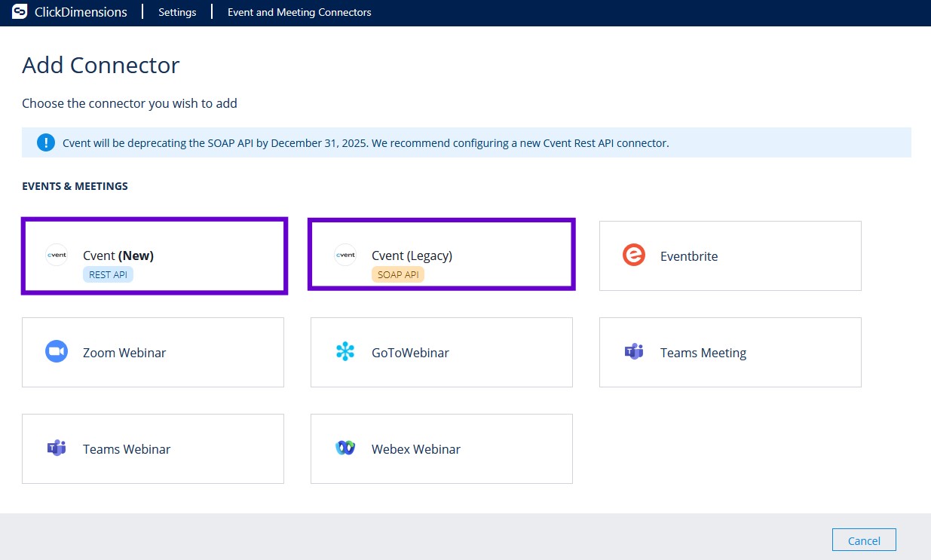
Task: Click the Cvent SOAP API deprecation message
Action: 366,142
